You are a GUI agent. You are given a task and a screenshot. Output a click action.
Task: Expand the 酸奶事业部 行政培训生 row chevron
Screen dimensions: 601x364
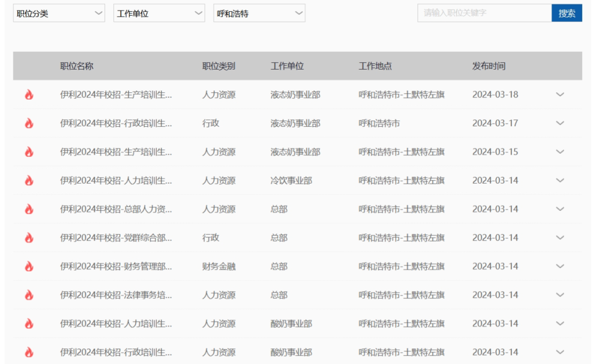(560, 352)
